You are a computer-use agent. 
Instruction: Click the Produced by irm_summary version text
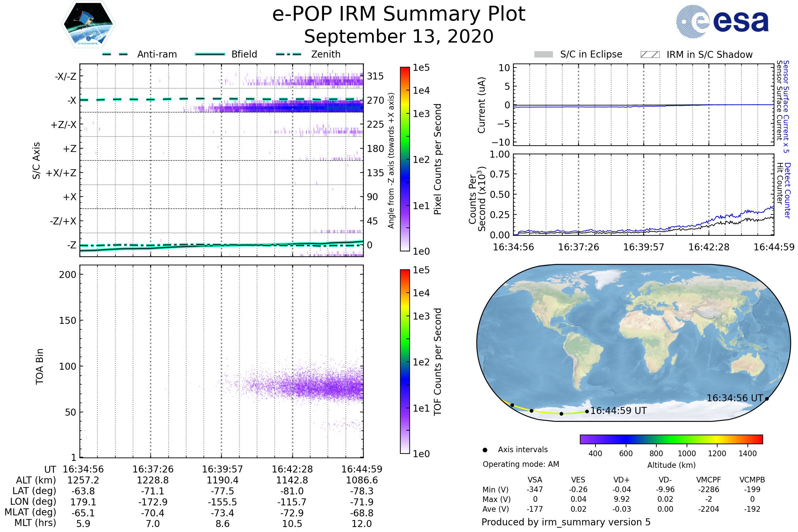pos(566,522)
